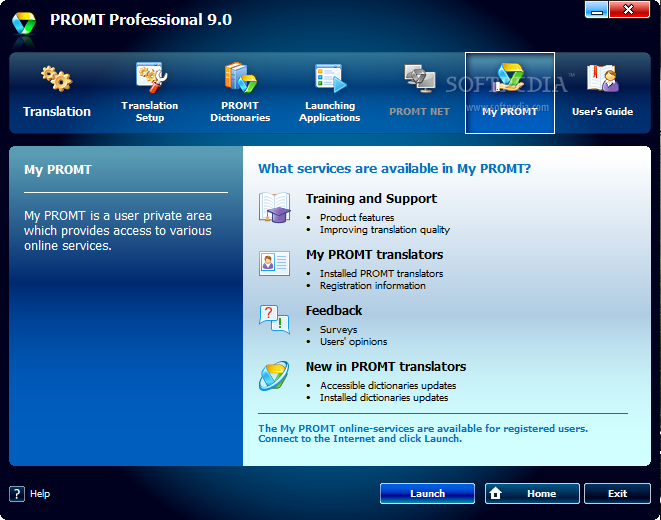Click the registered users notice text
This screenshot has width=661, height=520.
click(x=423, y=434)
